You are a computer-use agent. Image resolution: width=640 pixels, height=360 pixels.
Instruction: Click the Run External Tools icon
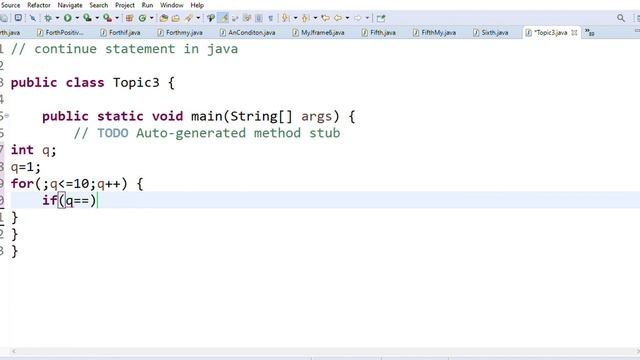[107, 18]
